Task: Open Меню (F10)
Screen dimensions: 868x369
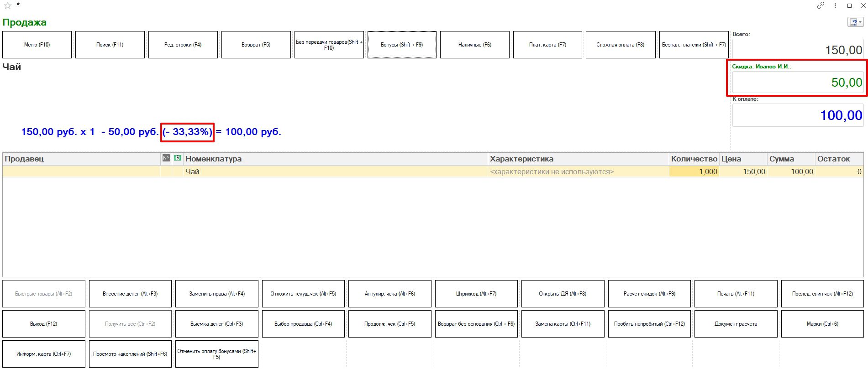Action: pyautogui.click(x=37, y=45)
